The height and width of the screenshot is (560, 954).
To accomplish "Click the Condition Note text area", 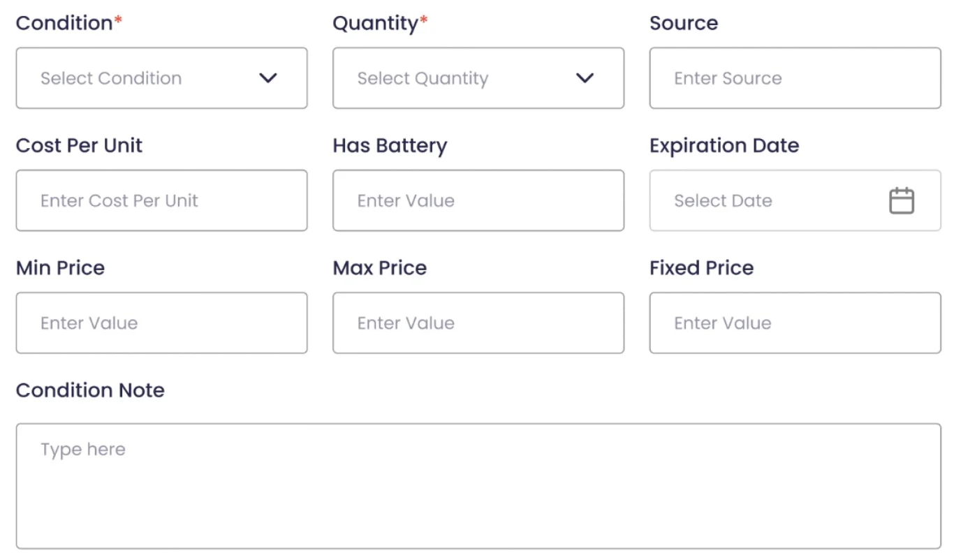I will (478, 486).
